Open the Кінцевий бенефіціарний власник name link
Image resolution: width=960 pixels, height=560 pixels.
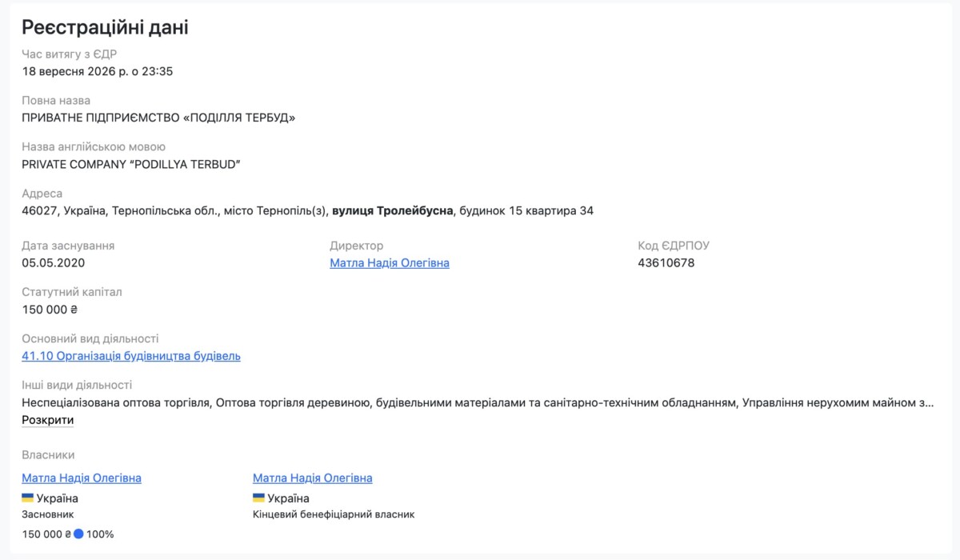313,478
